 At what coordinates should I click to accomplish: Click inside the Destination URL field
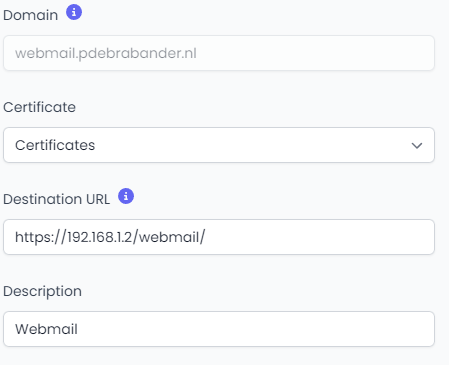coord(219,237)
